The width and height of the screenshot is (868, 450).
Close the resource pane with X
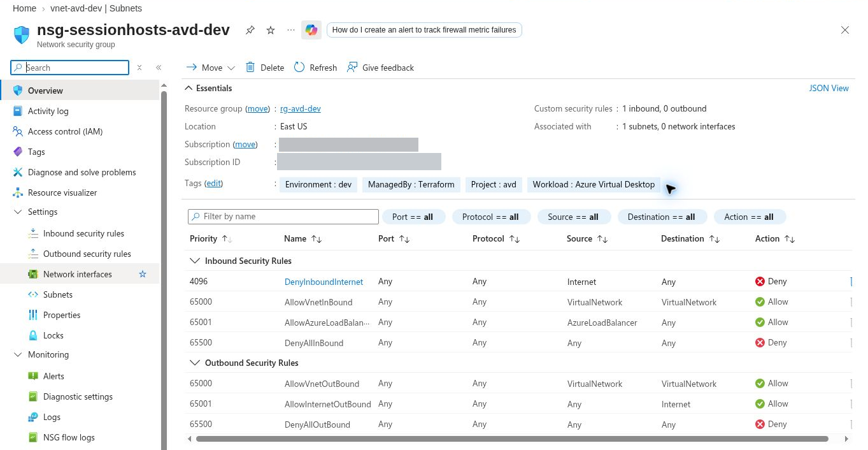pos(845,30)
